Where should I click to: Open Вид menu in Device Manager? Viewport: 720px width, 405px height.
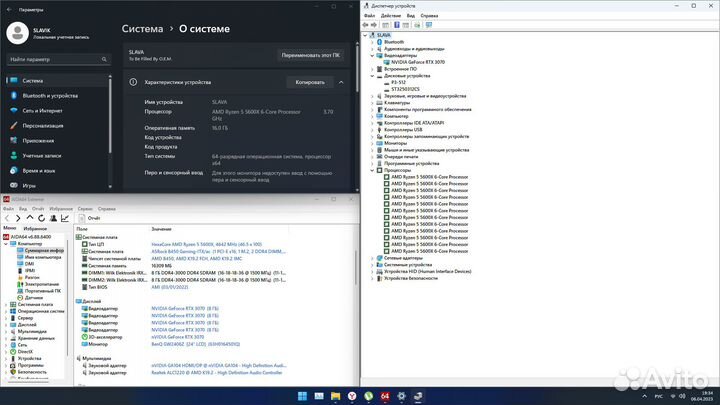click(411, 16)
